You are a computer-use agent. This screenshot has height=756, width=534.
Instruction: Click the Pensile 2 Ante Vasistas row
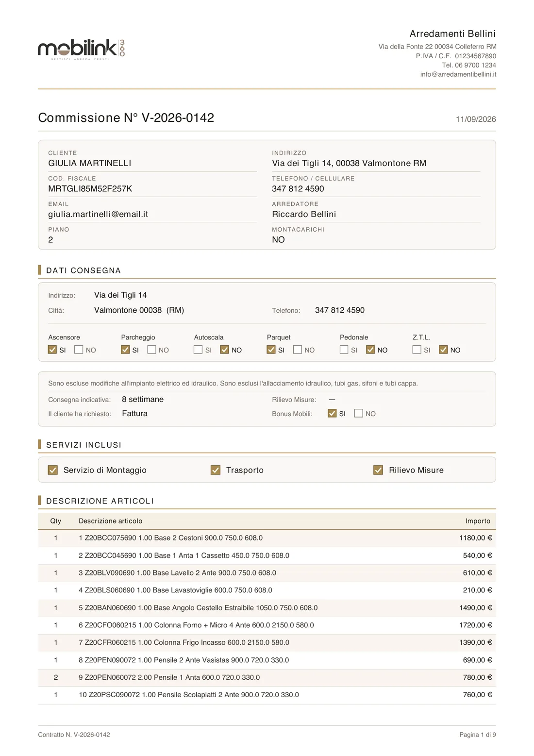click(267, 660)
